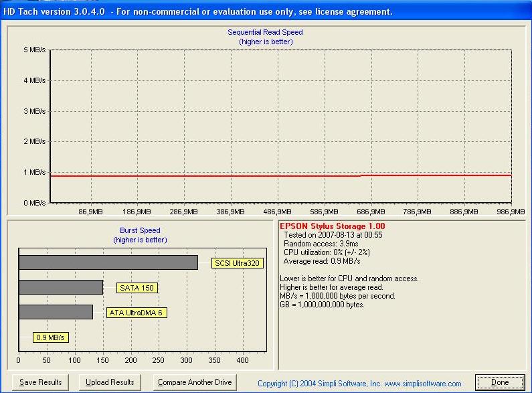
Task: Click the 0 MB/s axis label
Action: point(35,203)
